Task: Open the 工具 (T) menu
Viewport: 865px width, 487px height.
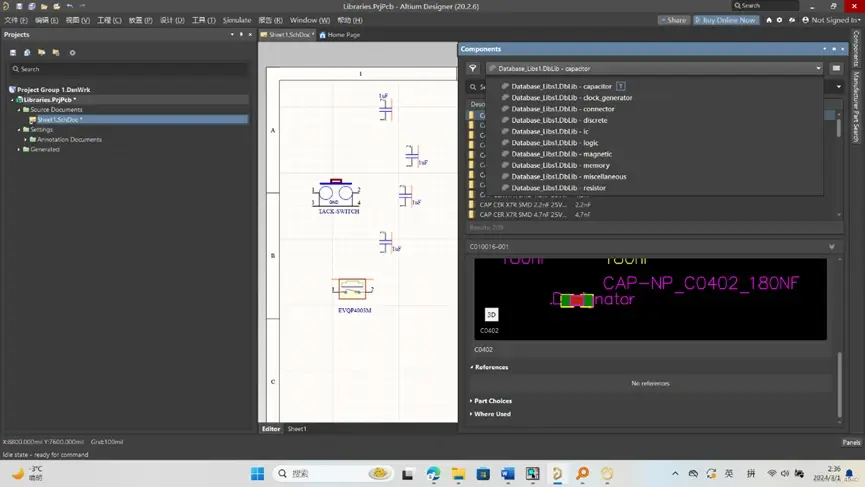Action: (204, 20)
